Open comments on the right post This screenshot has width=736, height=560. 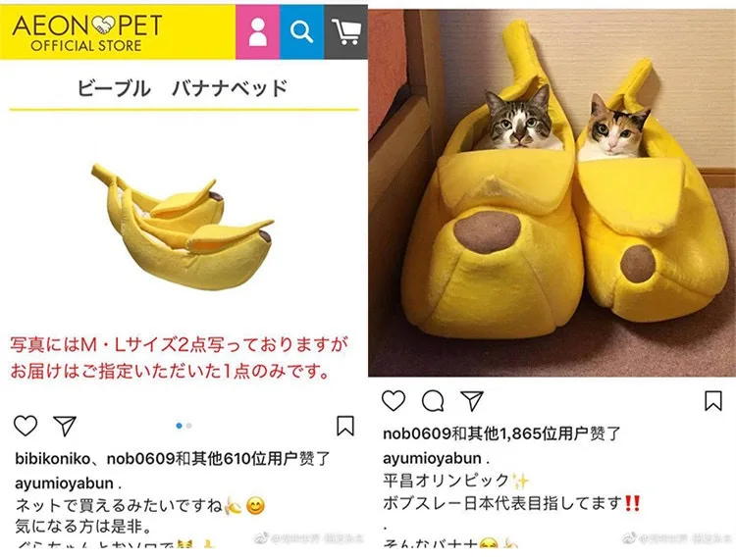(x=433, y=401)
